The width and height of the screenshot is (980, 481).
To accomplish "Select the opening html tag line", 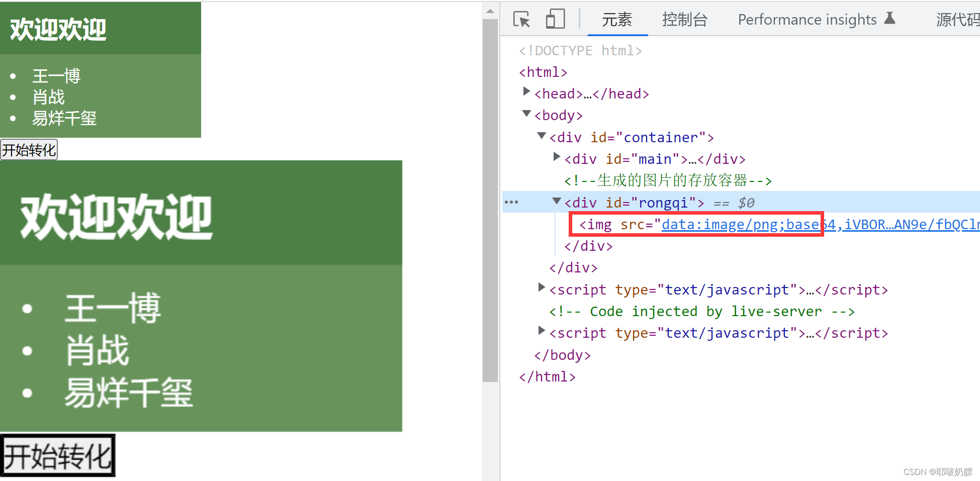I will point(543,72).
